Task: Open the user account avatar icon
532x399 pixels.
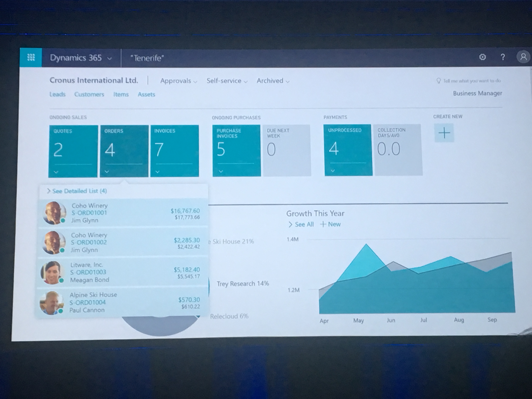Action: (523, 57)
